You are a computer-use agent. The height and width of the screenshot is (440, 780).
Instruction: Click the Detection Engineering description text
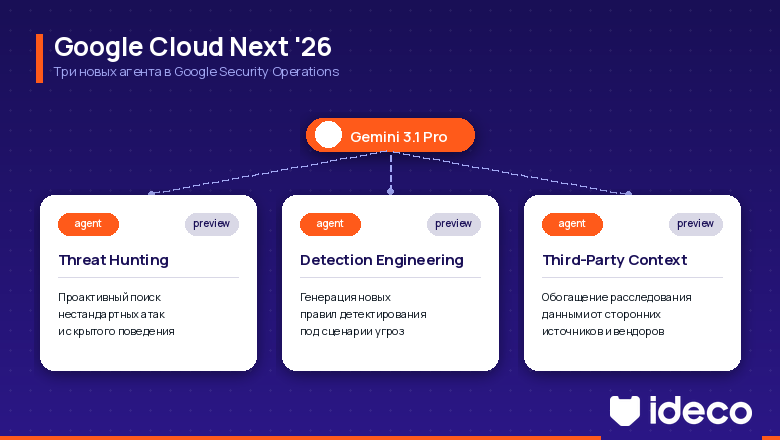click(363, 314)
